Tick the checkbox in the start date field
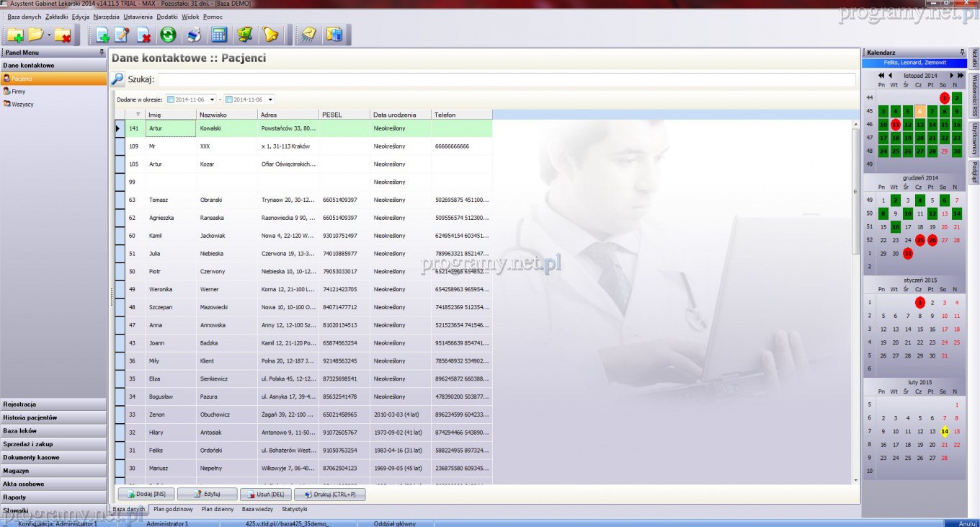The width and height of the screenshot is (980, 527). [x=171, y=99]
